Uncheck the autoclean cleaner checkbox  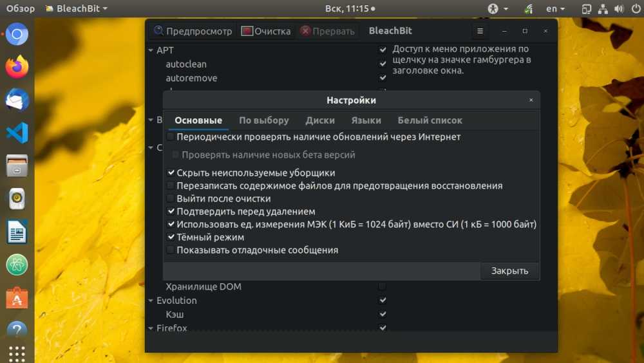click(x=383, y=64)
